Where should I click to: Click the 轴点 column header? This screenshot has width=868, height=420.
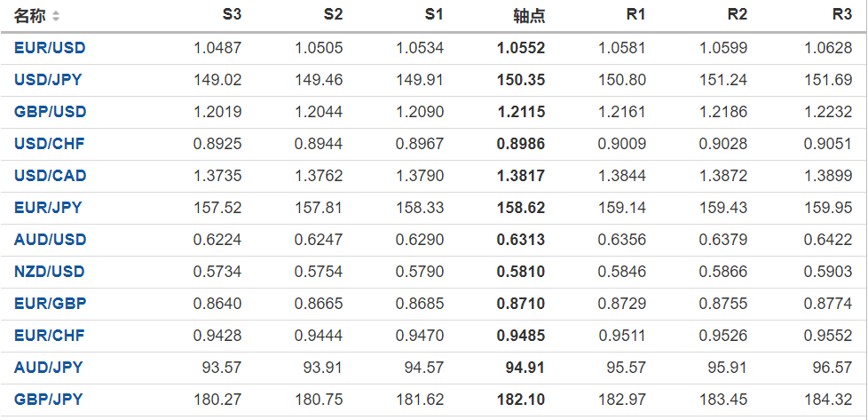529,16
